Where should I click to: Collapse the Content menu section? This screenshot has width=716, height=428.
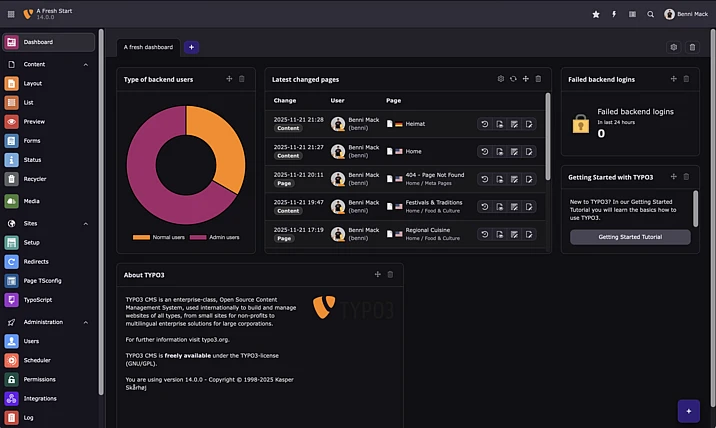click(x=86, y=64)
